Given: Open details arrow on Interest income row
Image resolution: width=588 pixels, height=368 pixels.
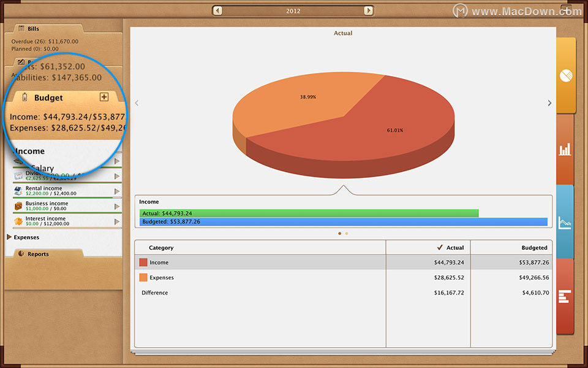Looking at the screenshot, I should (117, 221).
